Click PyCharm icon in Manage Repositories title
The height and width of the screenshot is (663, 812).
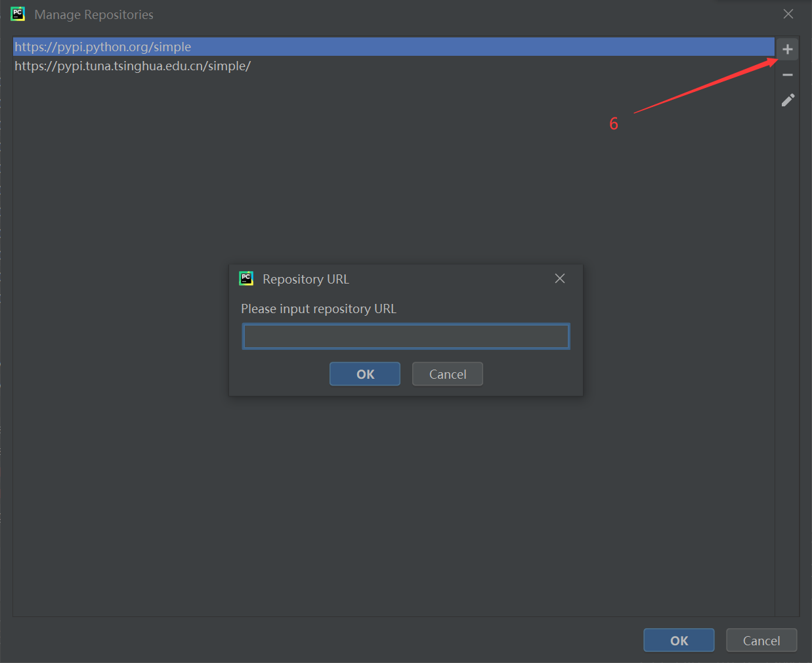tap(18, 14)
